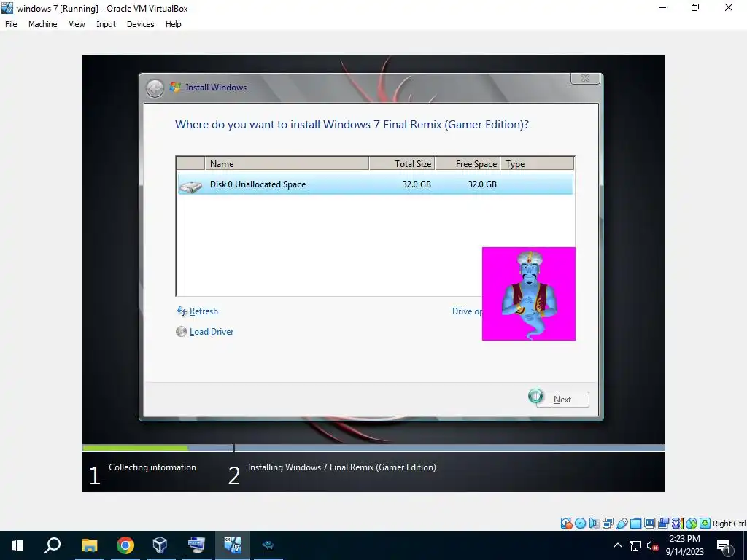Open the Help menu
The image size is (747, 560).
[x=174, y=24]
